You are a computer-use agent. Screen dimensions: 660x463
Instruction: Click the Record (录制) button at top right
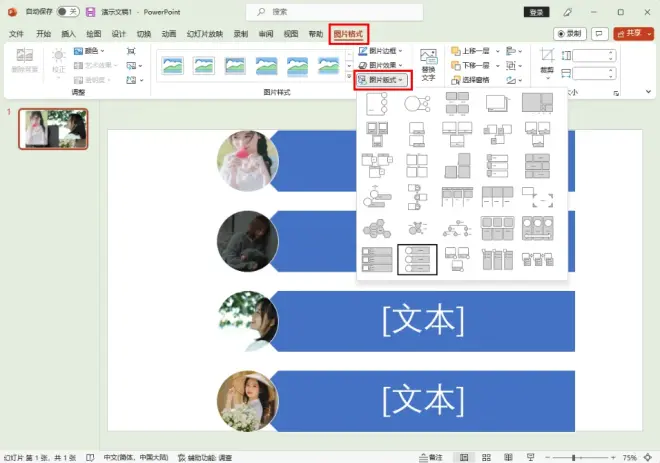click(x=570, y=34)
